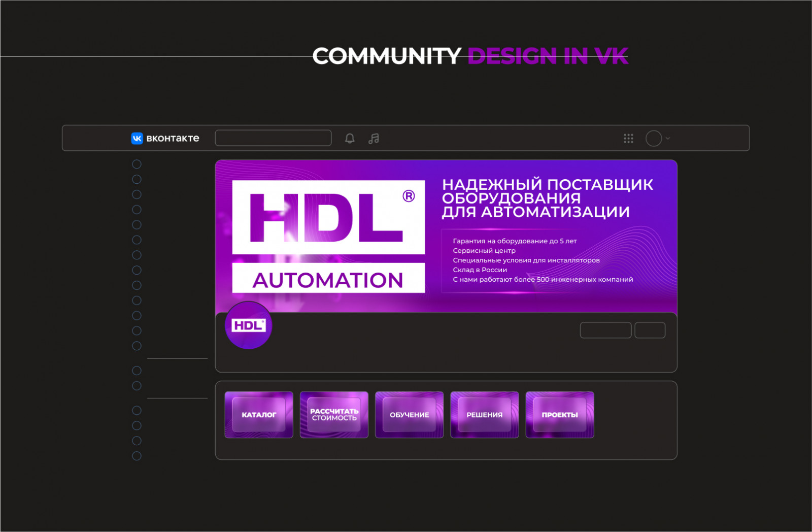Open the apps grid menu

point(628,138)
